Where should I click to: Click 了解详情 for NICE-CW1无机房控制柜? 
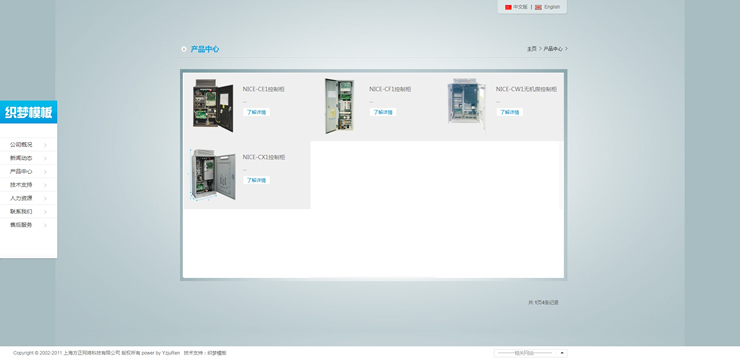tap(509, 112)
